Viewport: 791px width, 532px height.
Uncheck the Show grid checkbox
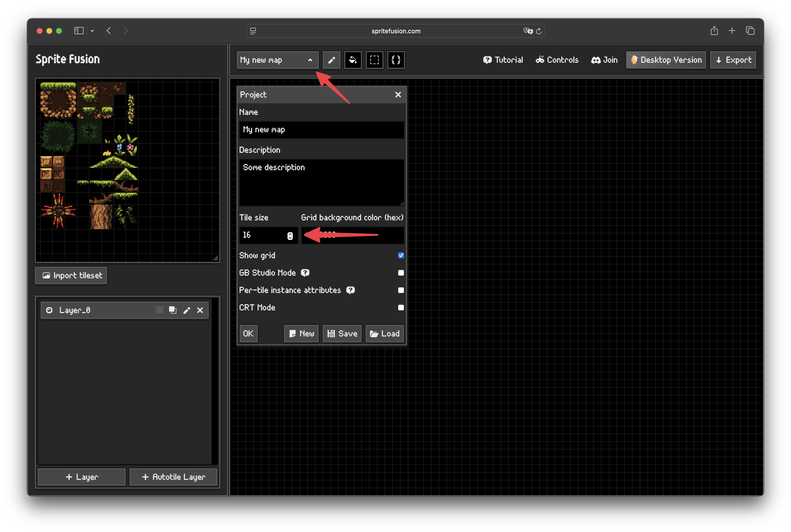click(401, 255)
